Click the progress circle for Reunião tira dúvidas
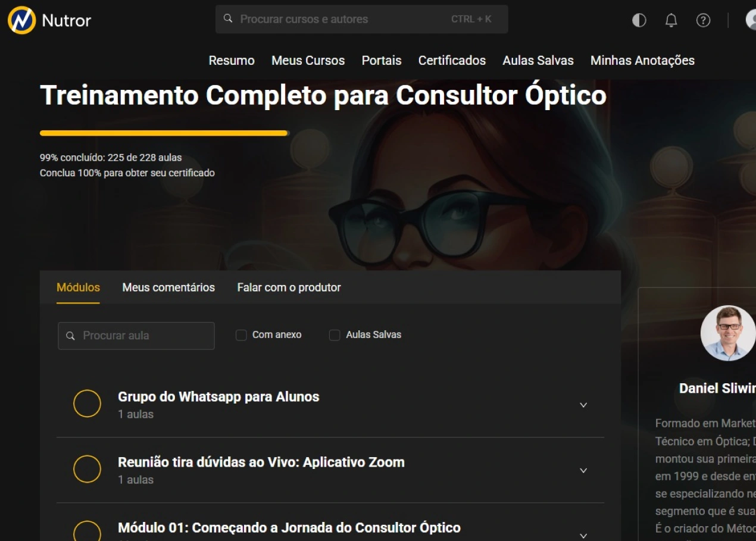This screenshot has height=541, width=756. tap(87, 470)
